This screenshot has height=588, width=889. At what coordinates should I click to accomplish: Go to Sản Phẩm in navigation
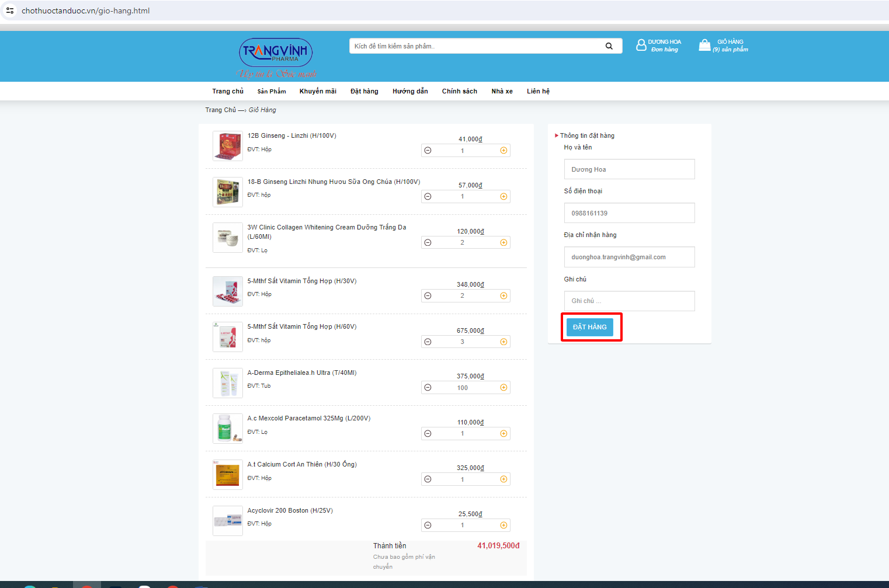[272, 91]
